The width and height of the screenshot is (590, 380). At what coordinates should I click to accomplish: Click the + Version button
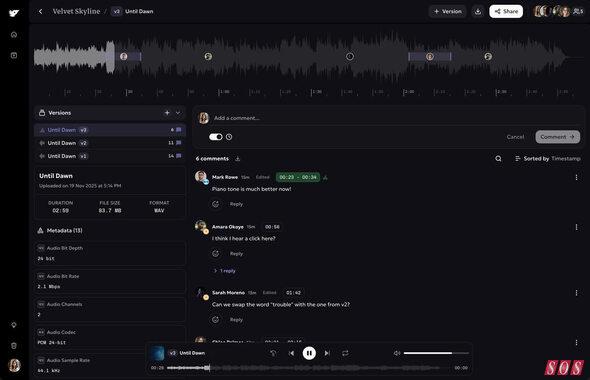pyautogui.click(x=448, y=11)
